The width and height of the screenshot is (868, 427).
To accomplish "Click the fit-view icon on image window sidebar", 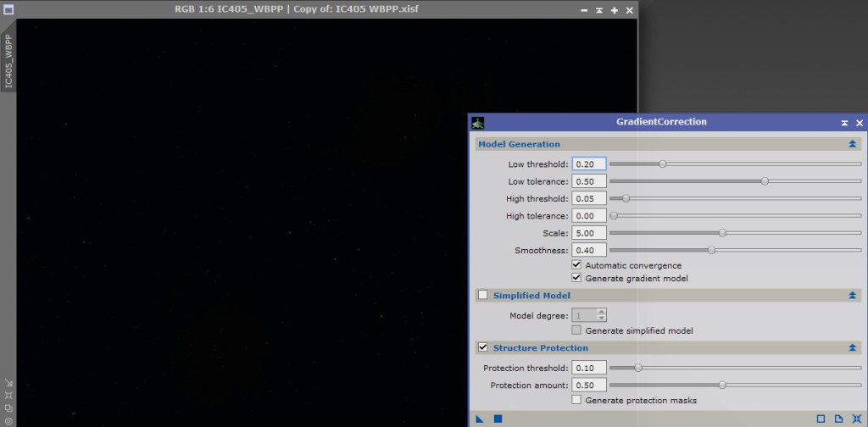I will [x=8, y=395].
